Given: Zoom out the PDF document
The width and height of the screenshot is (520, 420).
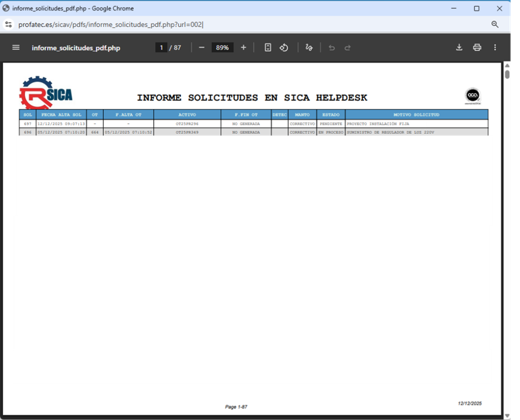Looking at the screenshot, I should coord(202,48).
